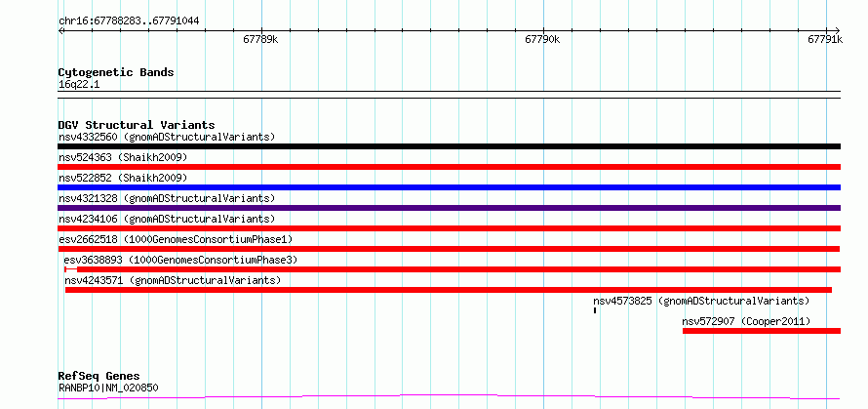The image size is (868, 409).
Task: Click the esv2662518 1000Genomes Phase1 label
Action: click(176, 239)
